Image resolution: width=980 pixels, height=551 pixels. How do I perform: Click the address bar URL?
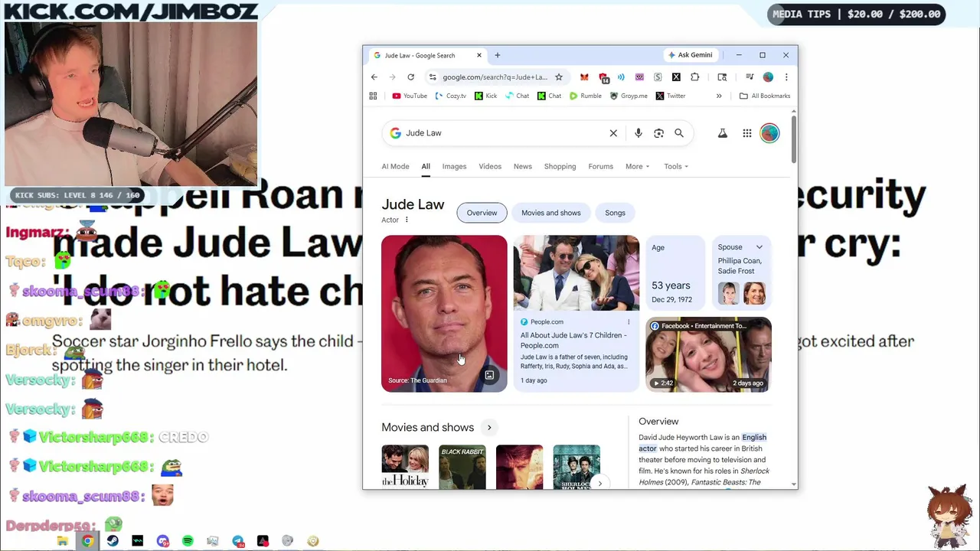pos(495,77)
